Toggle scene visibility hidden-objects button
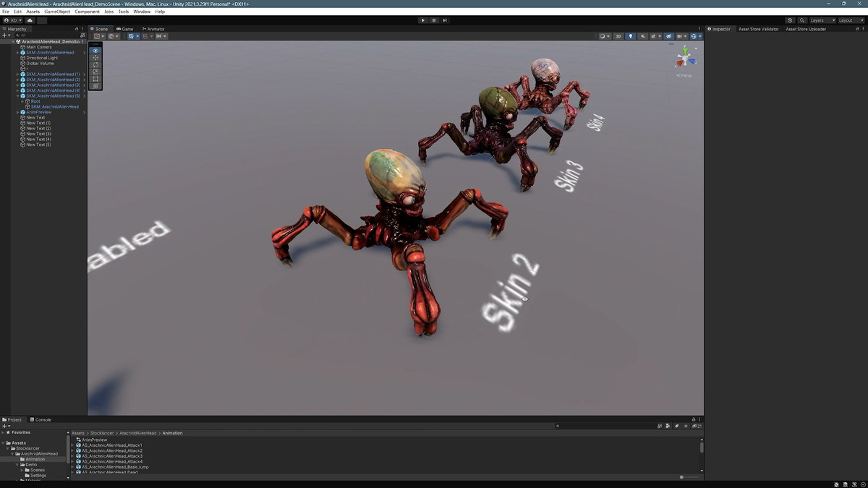Image resolution: width=868 pixels, height=488 pixels. [x=668, y=36]
